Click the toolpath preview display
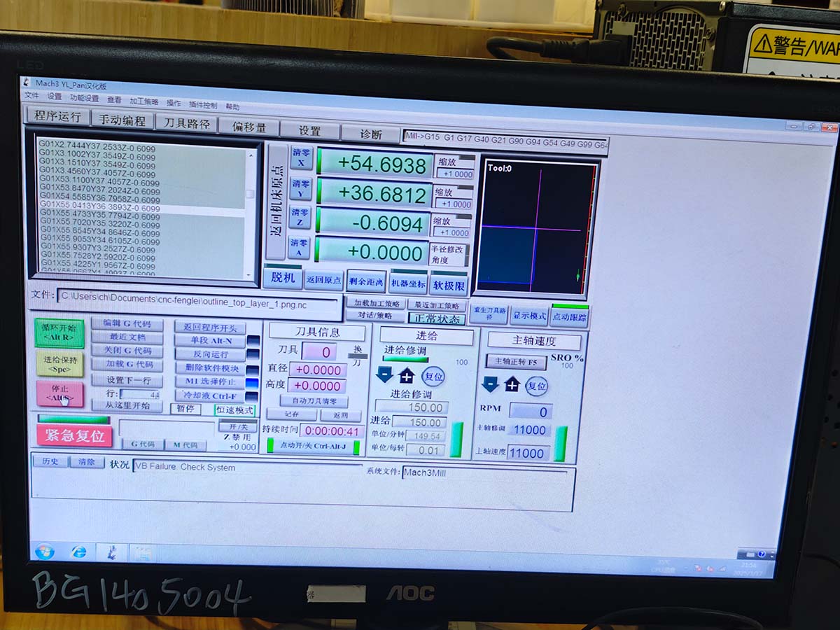Image resolution: width=840 pixels, height=630 pixels. 536,227
